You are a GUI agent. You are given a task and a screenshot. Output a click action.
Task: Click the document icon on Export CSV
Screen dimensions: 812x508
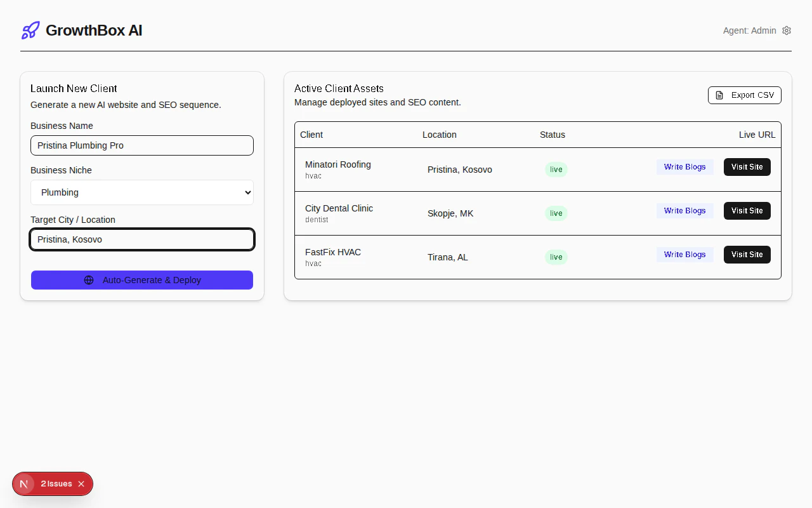click(x=719, y=95)
